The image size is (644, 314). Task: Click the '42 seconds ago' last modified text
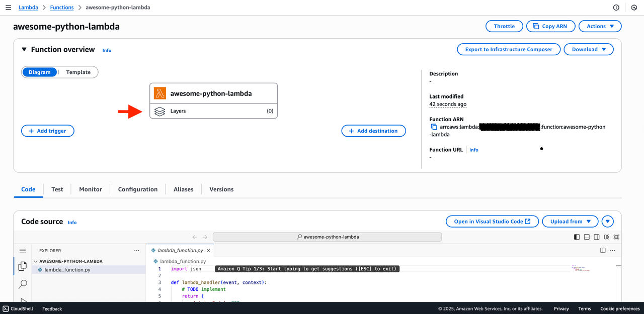pyautogui.click(x=448, y=104)
